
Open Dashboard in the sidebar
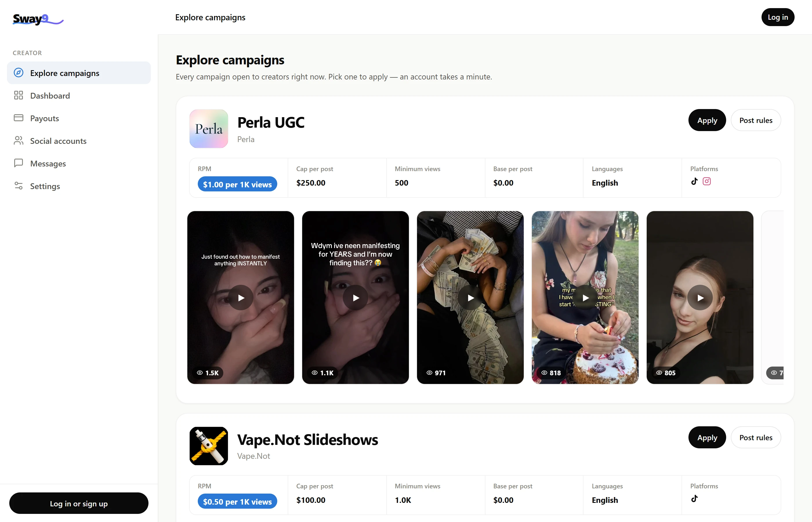point(79,96)
